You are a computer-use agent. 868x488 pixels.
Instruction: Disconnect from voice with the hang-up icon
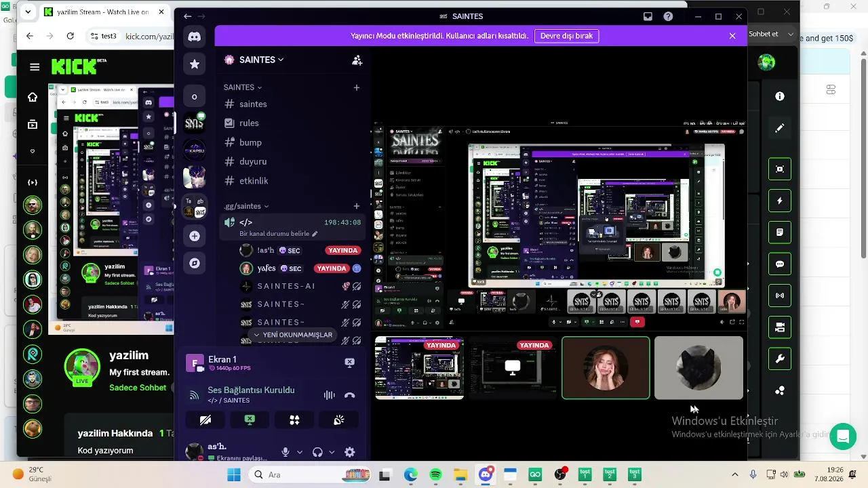pyautogui.click(x=350, y=395)
